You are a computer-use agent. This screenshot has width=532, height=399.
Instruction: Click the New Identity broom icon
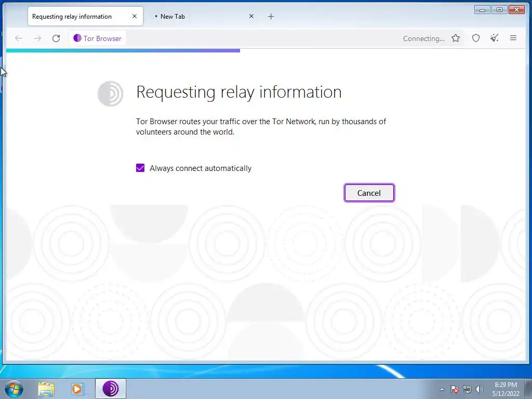pos(495,38)
